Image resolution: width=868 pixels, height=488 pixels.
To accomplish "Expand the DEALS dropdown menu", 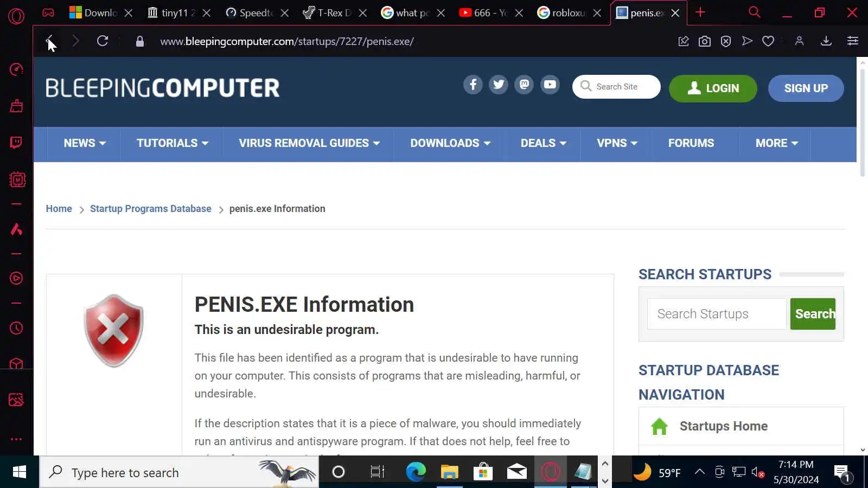I will coord(544,143).
